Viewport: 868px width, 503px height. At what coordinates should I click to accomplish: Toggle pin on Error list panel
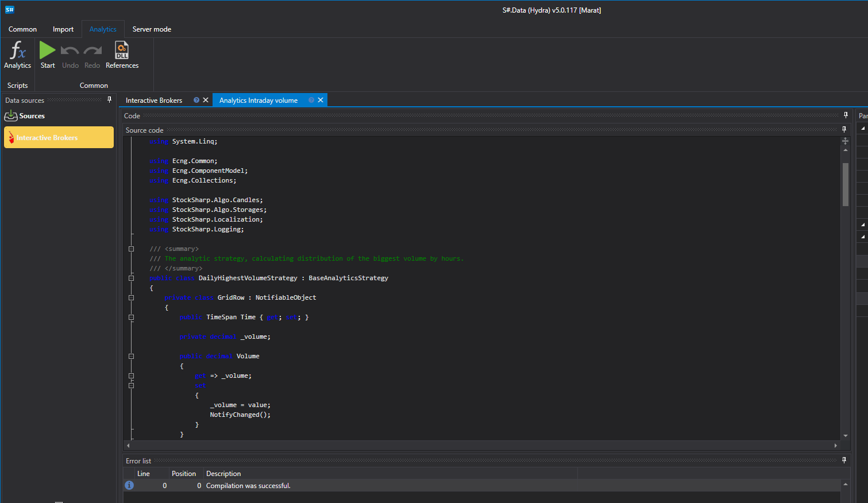point(844,461)
